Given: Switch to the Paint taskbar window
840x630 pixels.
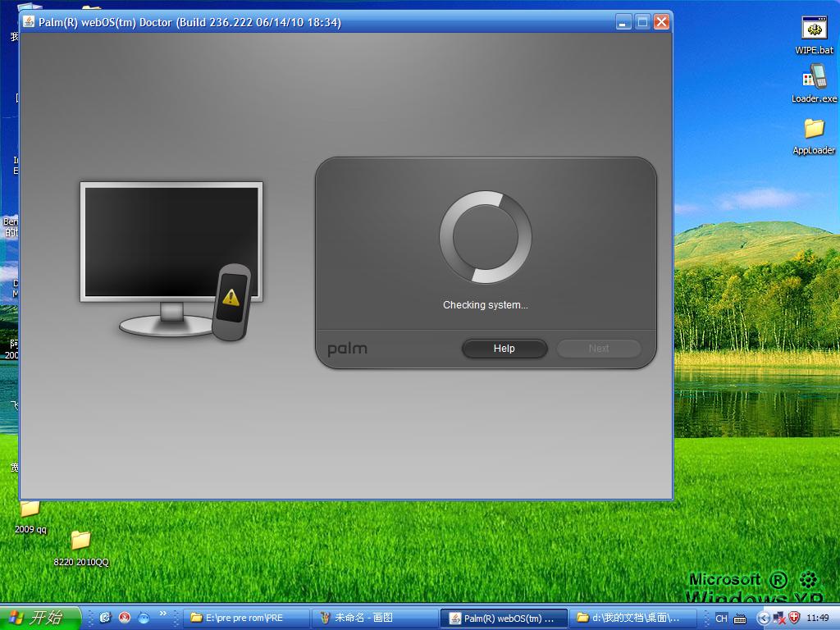Looking at the screenshot, I should 373,618.
